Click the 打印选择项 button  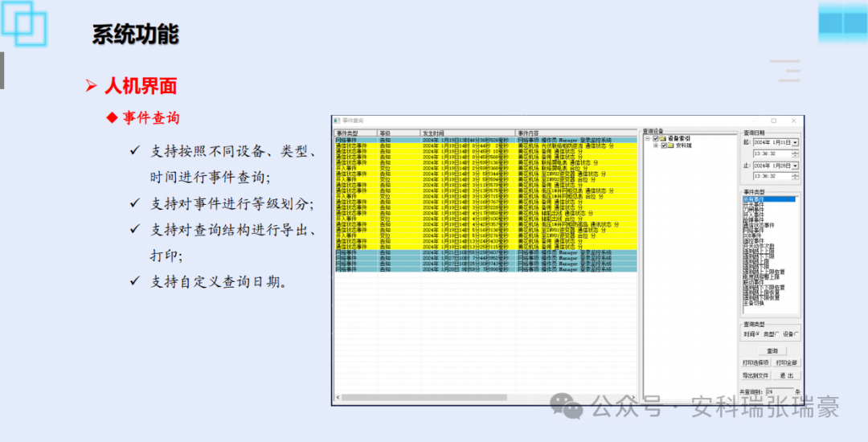755,362
